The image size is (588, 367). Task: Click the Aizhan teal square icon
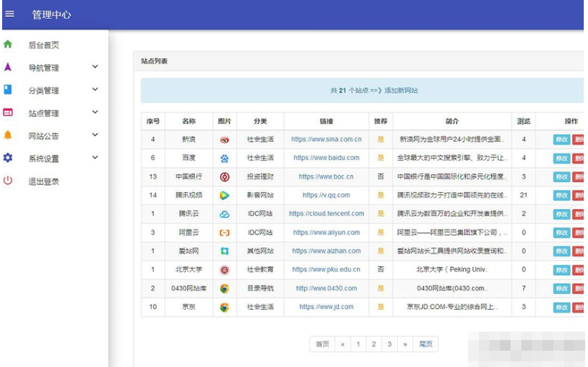[x=225, y=251]
